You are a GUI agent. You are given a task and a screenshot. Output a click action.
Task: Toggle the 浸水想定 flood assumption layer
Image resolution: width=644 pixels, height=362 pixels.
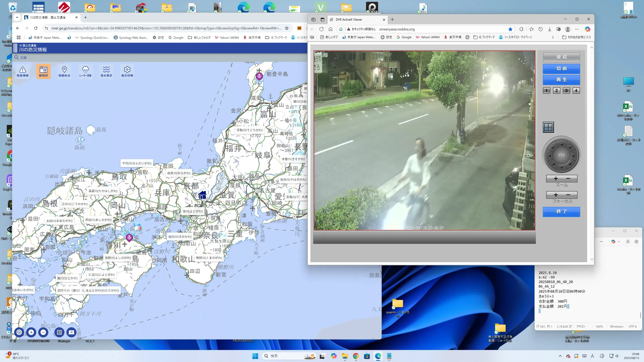tap(106, 71)
